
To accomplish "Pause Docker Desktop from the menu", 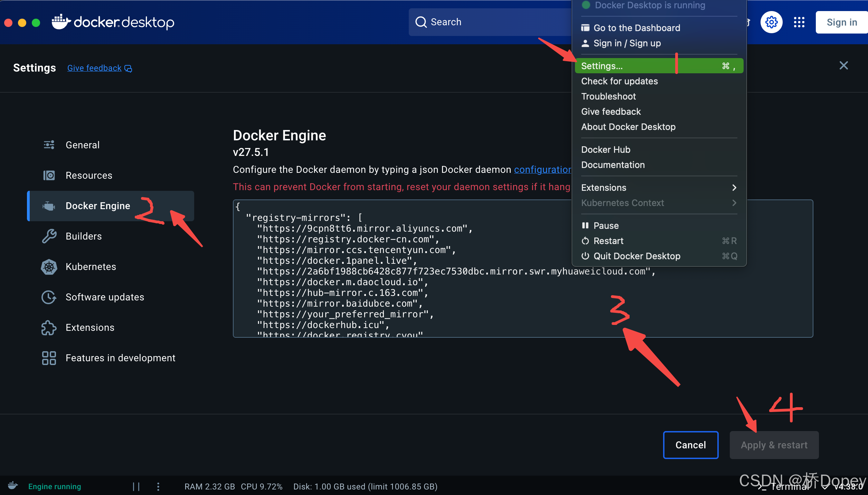I will point(607,225).
